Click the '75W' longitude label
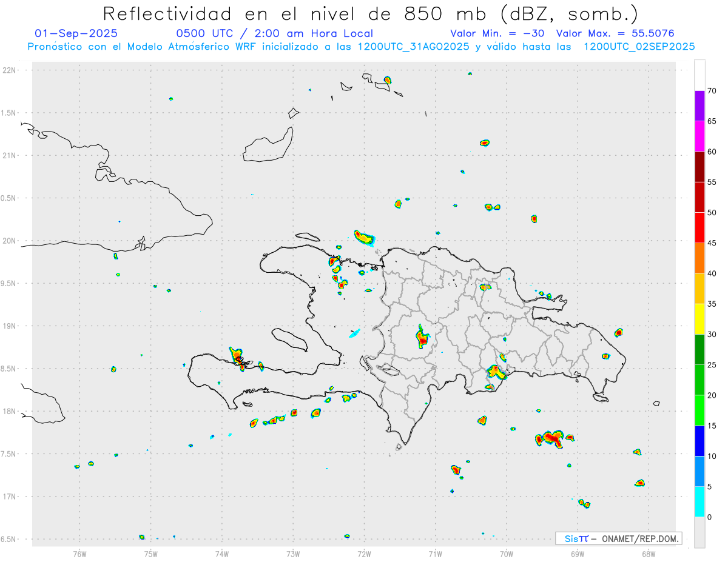This screenshot has height=562, width=728. pos(151,553)
